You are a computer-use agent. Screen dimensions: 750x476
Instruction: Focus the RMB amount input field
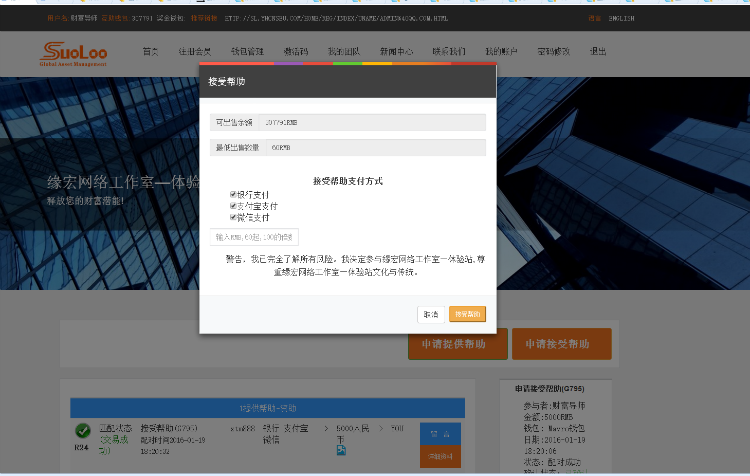pyautogui.click(x=254, y=237)
